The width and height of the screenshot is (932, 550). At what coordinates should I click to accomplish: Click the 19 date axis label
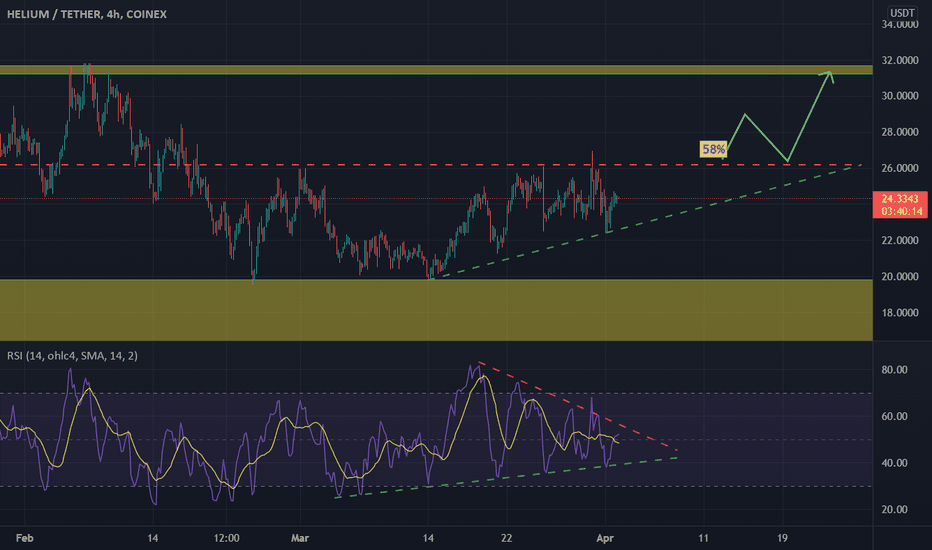tap(782, 538)
